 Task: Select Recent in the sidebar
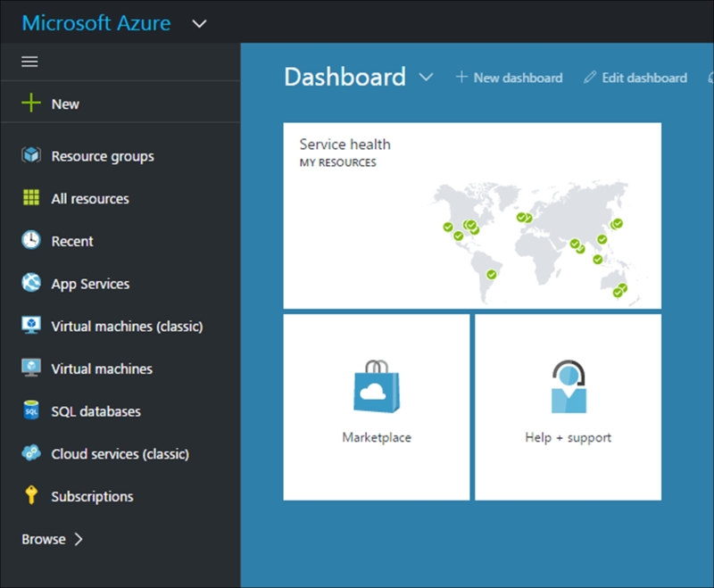coord(72,241)
